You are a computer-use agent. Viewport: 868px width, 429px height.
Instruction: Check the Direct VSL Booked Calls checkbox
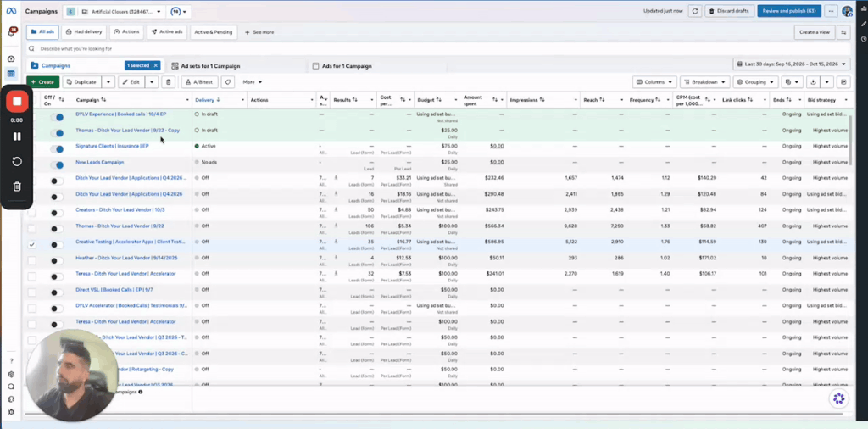pos(32,292)
